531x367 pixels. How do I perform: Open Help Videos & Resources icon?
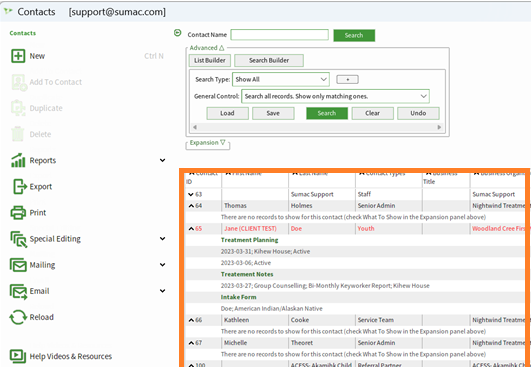click(18, 356)
